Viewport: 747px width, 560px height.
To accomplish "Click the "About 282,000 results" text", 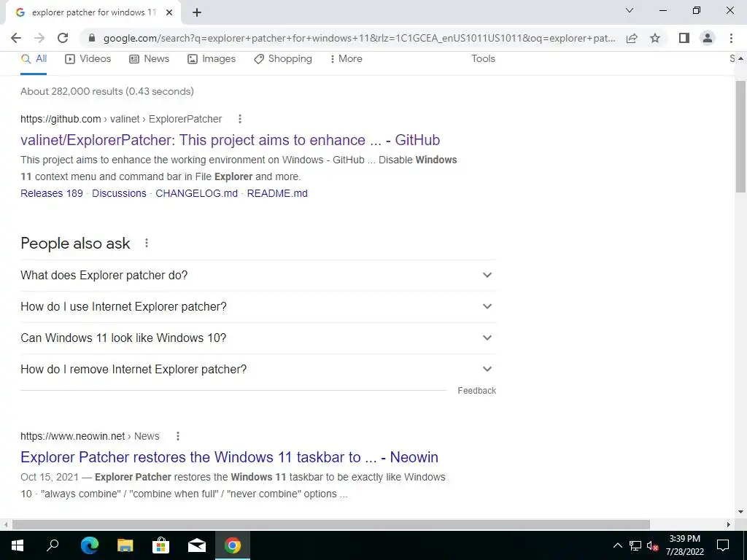I will [x=107, y=91].
